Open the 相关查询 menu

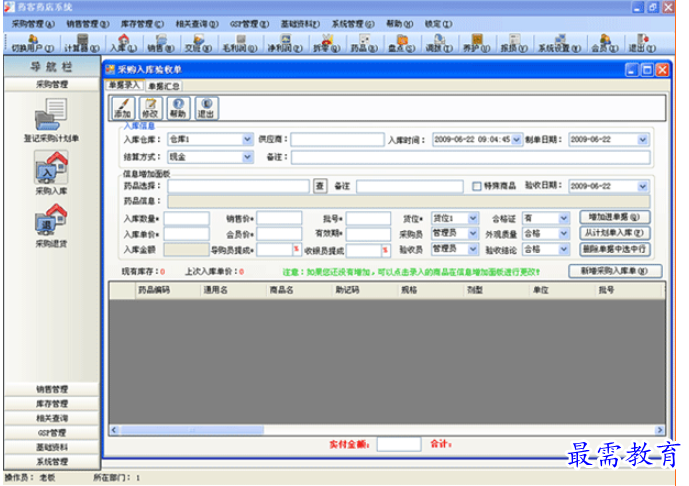(196, 24)
